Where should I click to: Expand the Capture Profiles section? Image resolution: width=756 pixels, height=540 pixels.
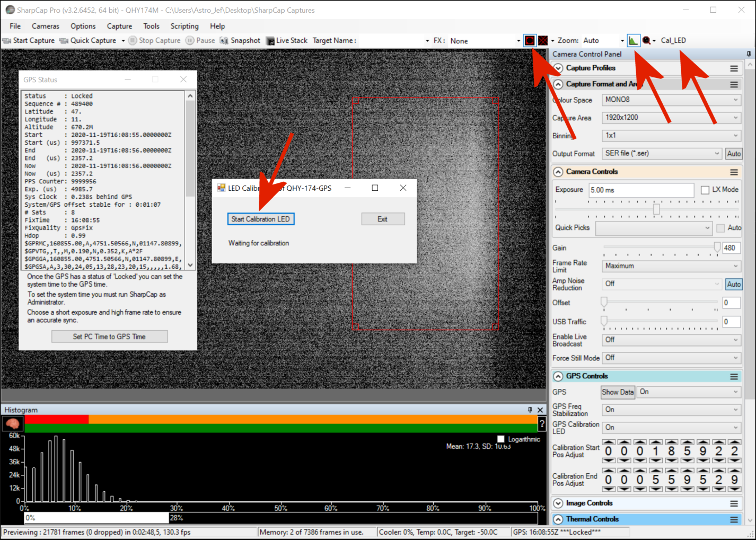click(x=558, y=68)
